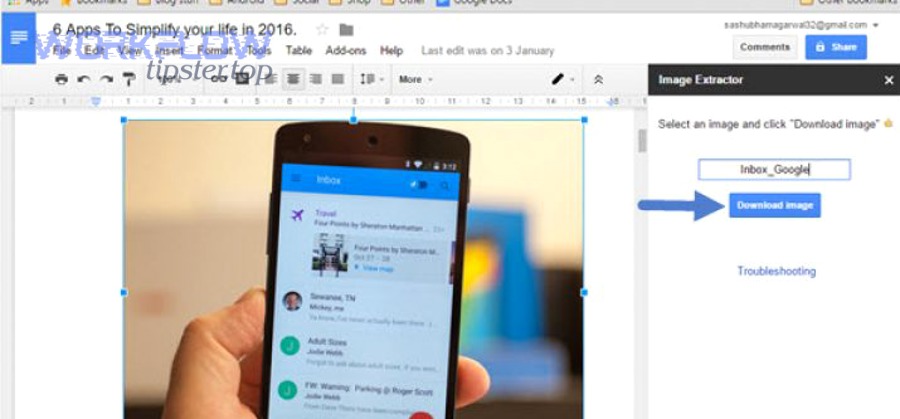
Task: Click the Insert link icon
Action: (x=219, y=79)
